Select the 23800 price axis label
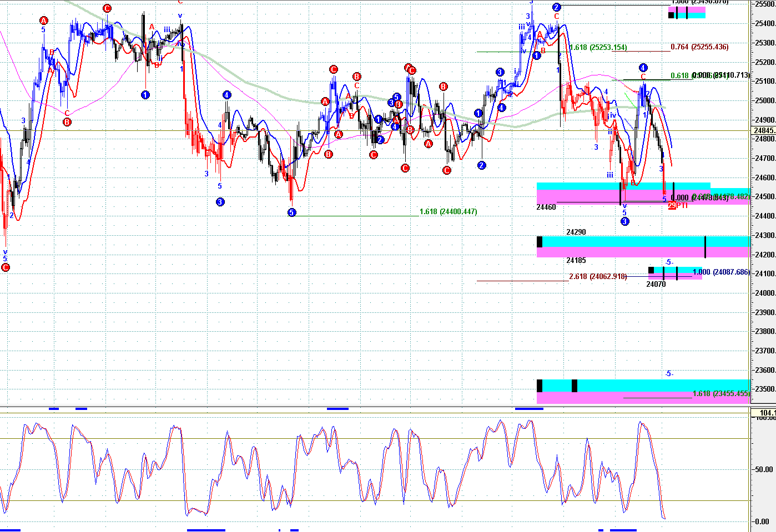 [765, 332]
